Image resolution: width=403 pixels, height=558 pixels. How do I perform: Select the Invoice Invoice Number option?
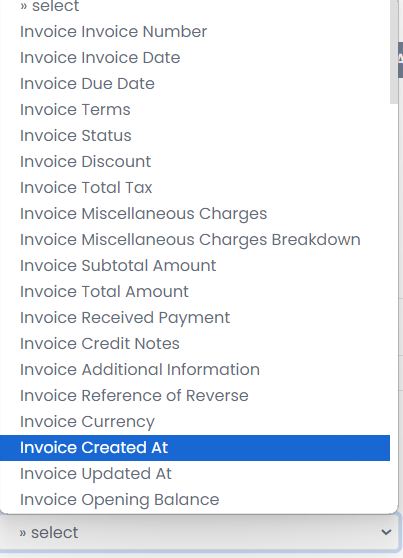[195, 32]
